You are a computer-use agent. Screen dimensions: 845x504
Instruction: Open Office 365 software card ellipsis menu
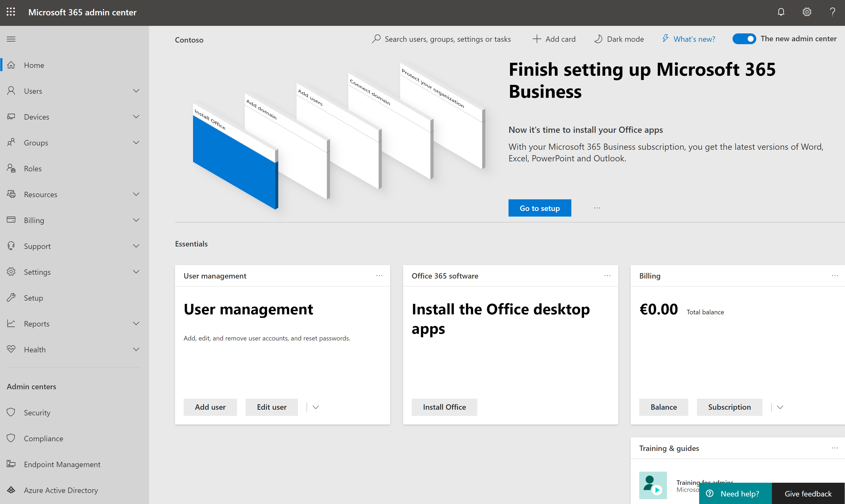(x=607, y=275)
